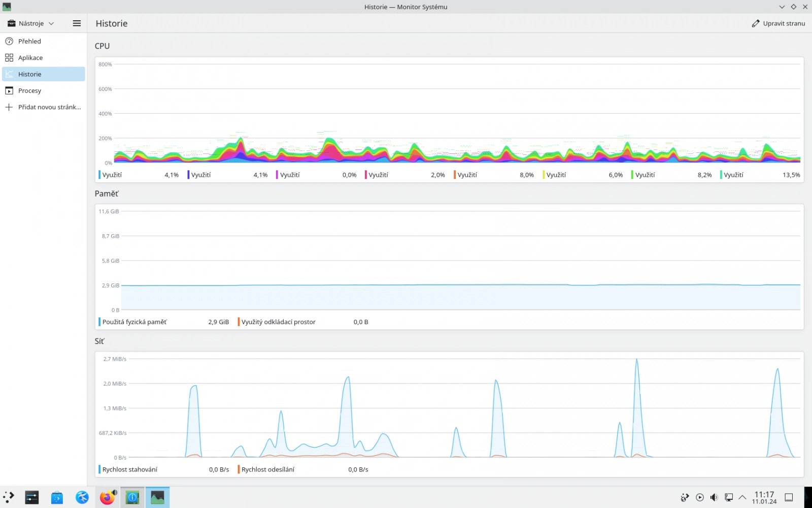
Task: Click the volume icon in system tray
Action: tap(714, 497)
